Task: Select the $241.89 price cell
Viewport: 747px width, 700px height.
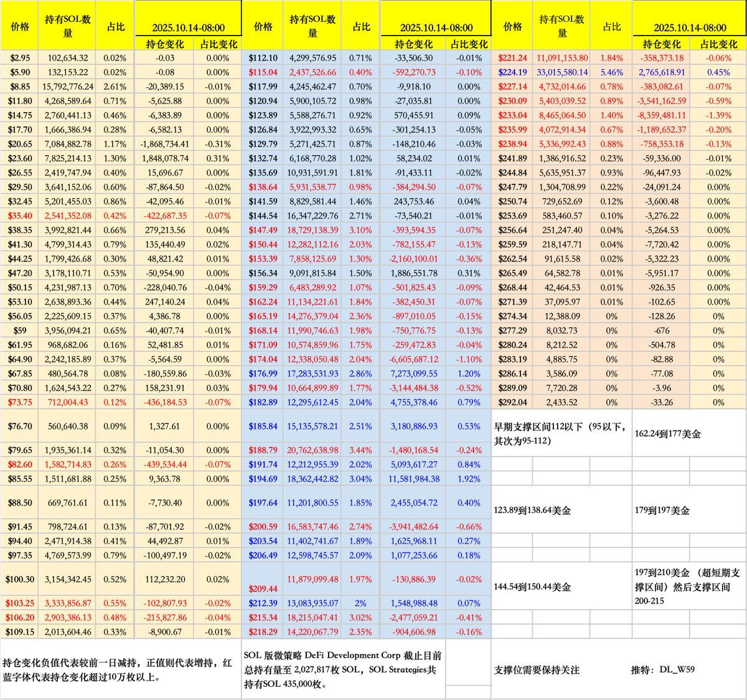Action: tap(512, 158)
